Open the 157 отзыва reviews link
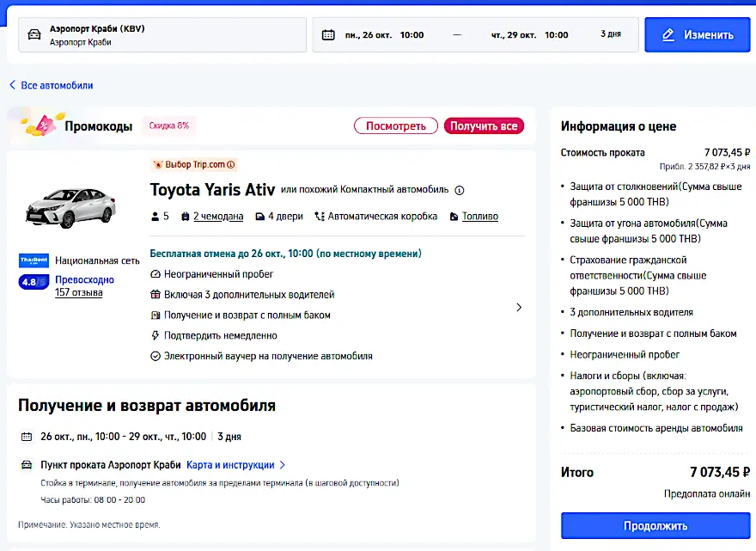This screenshot has height=551, width=756. pos(78,292)
